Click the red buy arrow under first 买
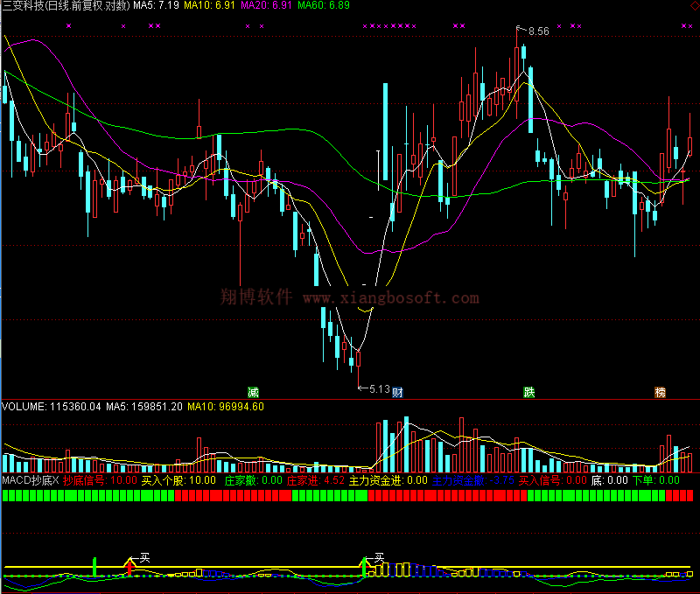Screen dimensions: 700x594 [x=129, y=568]
